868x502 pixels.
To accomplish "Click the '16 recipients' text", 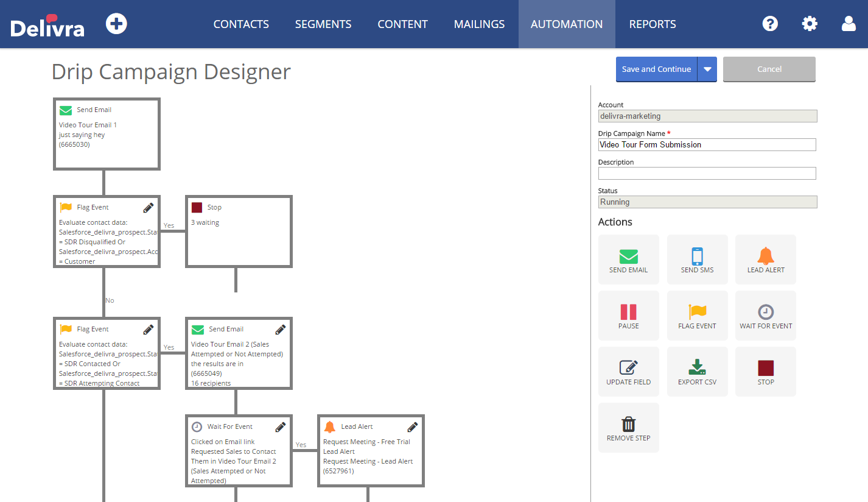I will (x=211, y=383).
